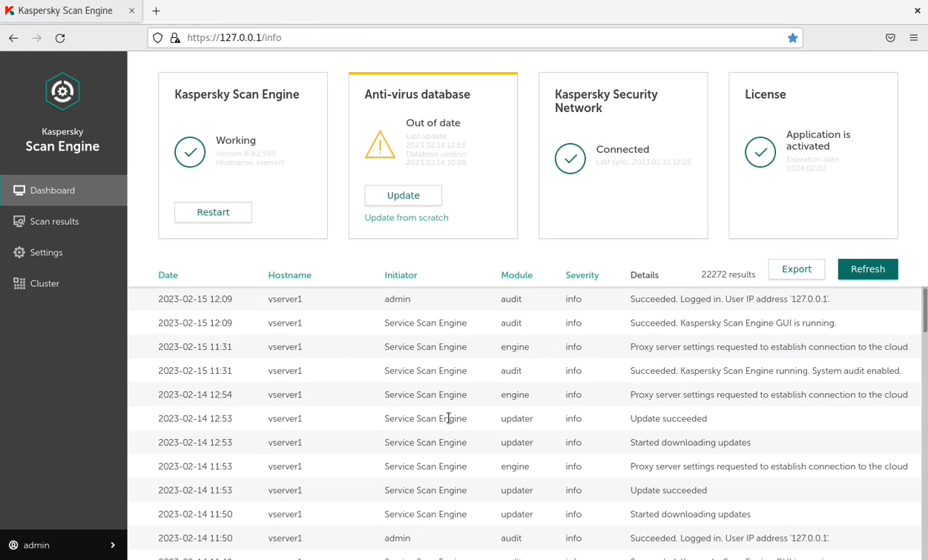The height and width of the screenshot is (560, 928).
Task: Open the Cluster section in sidebar
Action: click(x=45, y=284)
